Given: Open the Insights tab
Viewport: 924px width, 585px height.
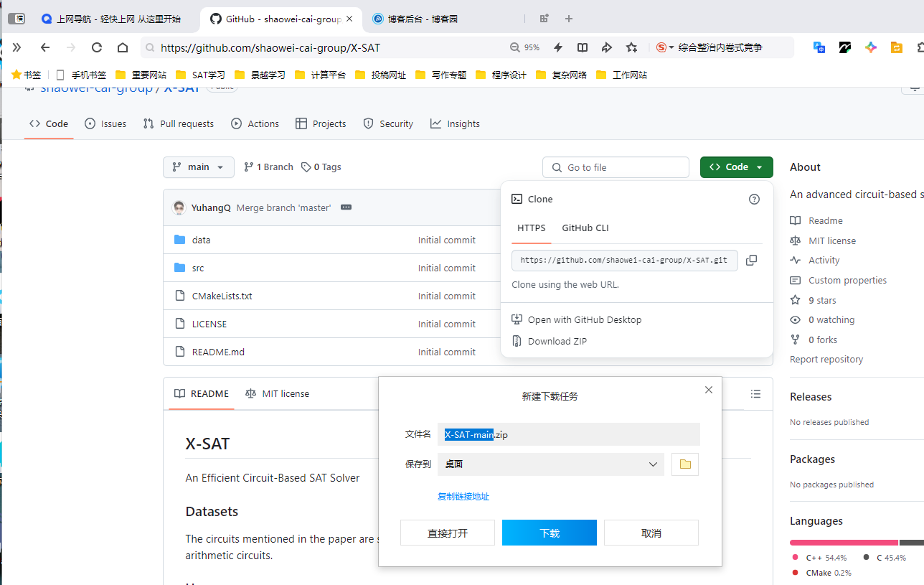Looking at the screenshot, I should coord(455,123).
